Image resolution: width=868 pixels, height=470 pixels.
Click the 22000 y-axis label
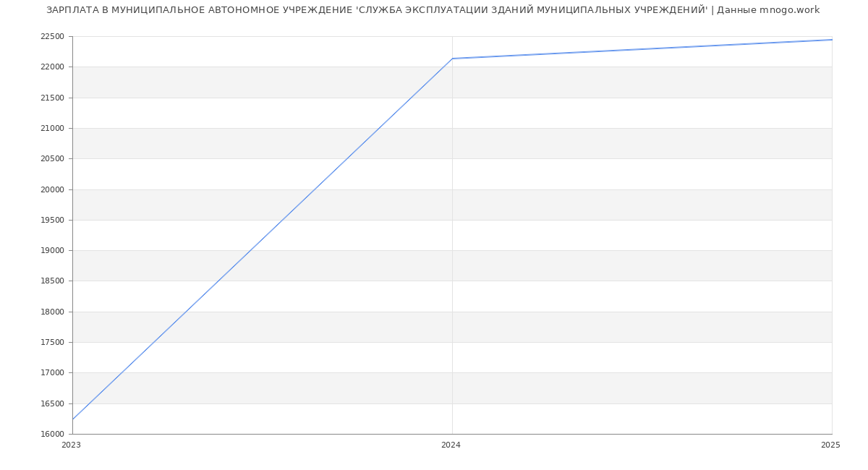point(52,67)
